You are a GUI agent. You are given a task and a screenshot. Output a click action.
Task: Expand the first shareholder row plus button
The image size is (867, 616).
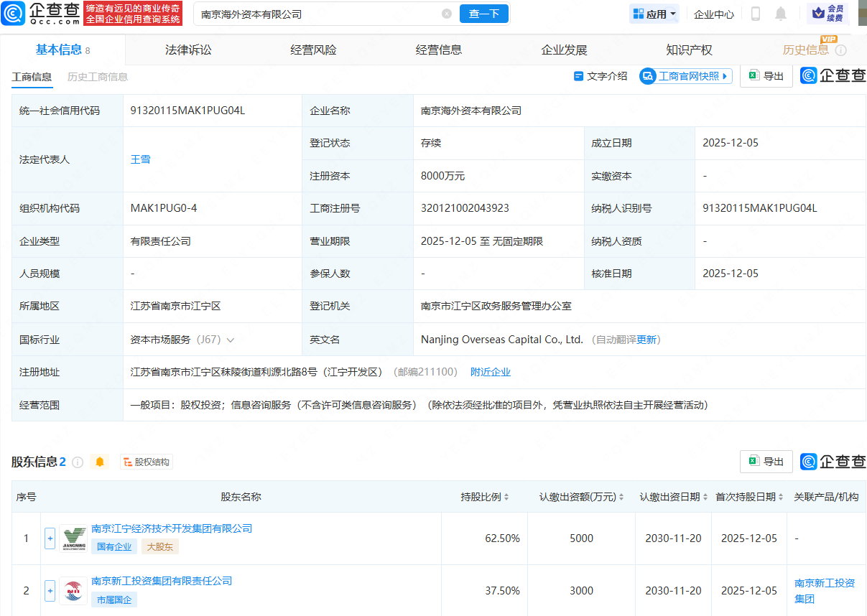pyautogui.click(x=50, y=538)
